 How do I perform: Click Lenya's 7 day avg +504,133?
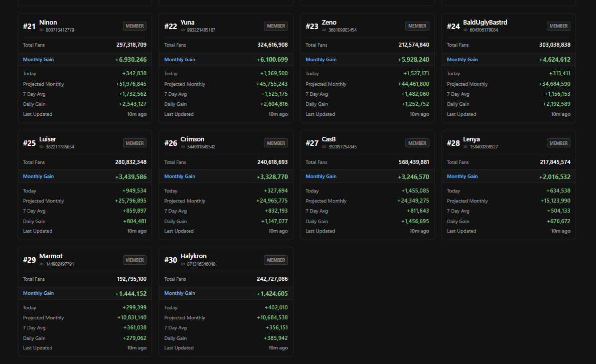(x=559, y=211)
